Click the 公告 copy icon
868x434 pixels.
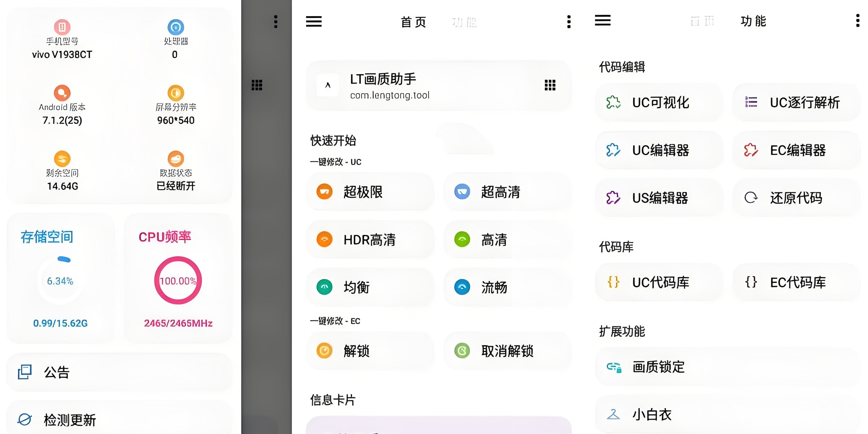[x=24, y=372]
